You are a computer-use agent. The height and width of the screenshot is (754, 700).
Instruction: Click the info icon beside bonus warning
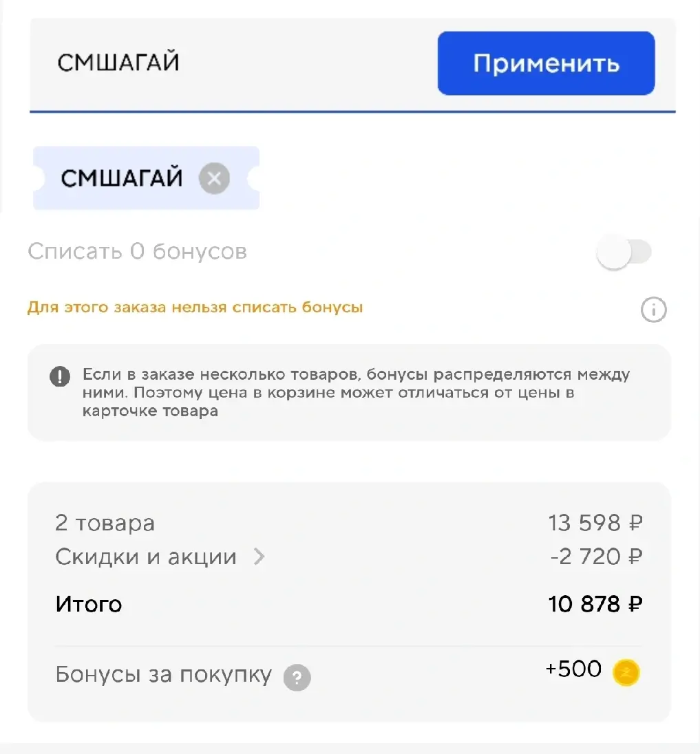point(653,310)
